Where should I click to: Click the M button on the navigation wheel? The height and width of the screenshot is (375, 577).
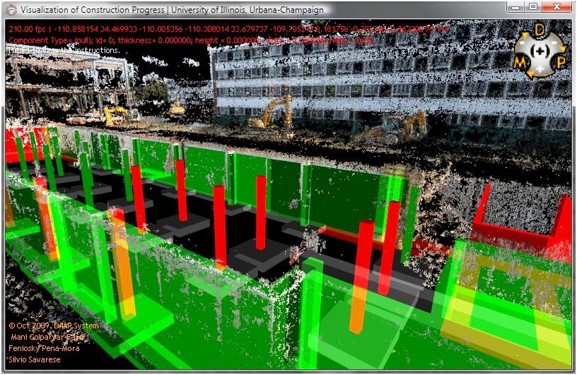coord(520,63)
